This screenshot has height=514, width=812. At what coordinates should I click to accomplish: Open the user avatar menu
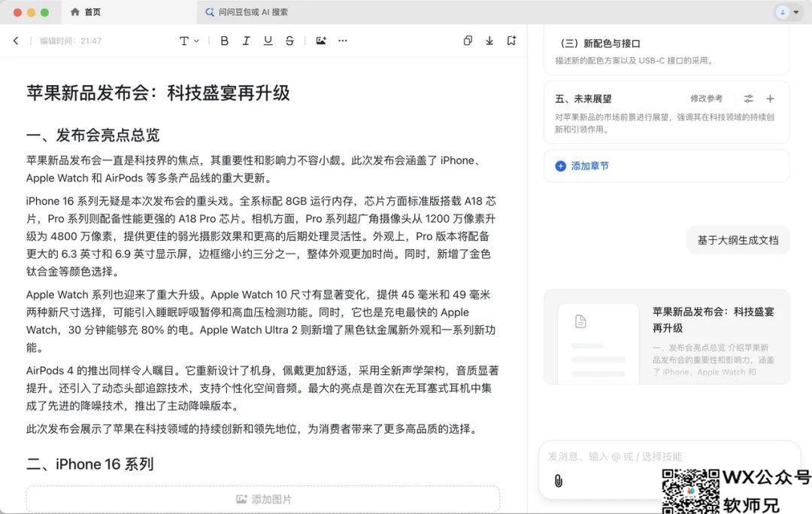pos(788,12)
